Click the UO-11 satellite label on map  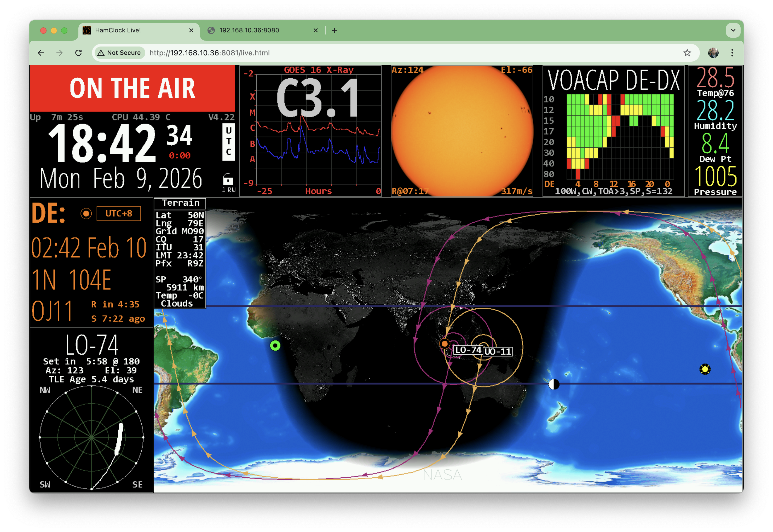(498, 351)
